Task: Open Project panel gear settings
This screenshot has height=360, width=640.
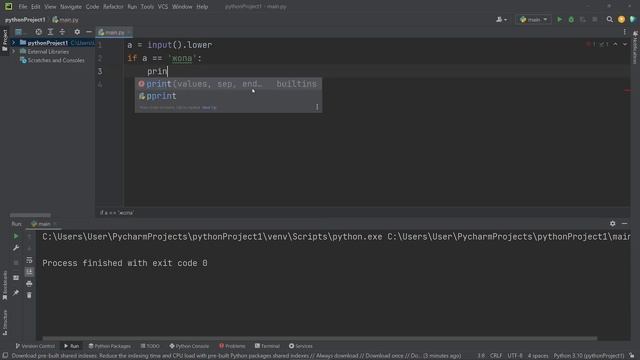Action: click(77, 32)
